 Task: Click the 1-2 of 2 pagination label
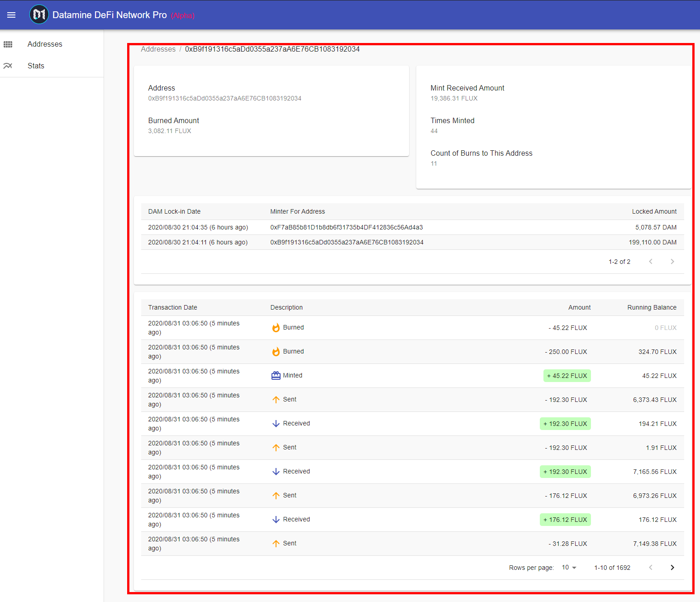point(619,262)
